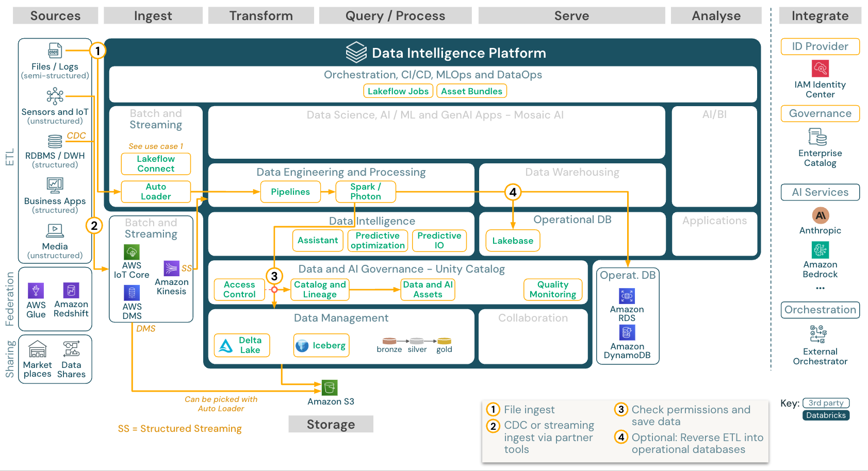The width and height of the screenshot is (868, 471).
Task: Select the Sensors and IoT icon
Action: 55,96
